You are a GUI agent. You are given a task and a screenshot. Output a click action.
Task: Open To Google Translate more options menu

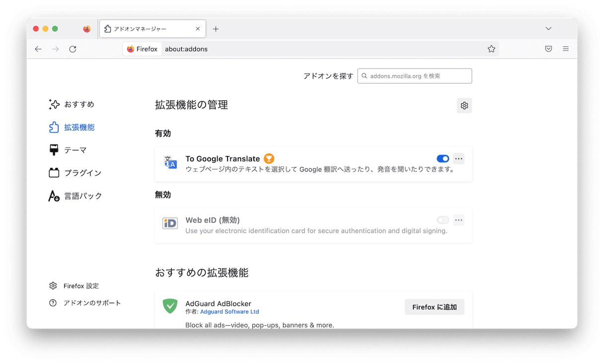(459, 158)
